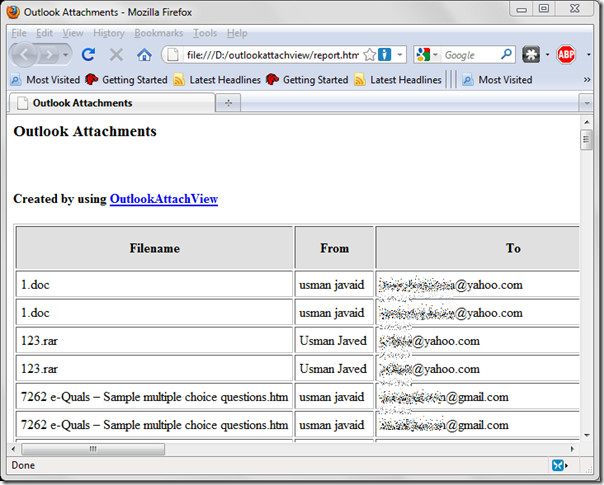Open the Bookmarks menu
604x485 pixels.
pyautogui.click(x=158, y=34)
